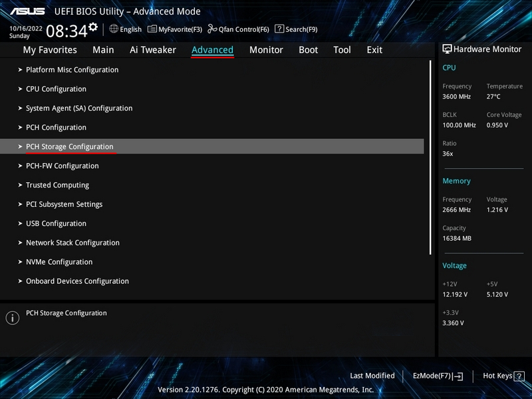Click the Hot Keys question mark icon
Image resolution: width=532 pixels, height=399 pixels.
tap(519, 376)
